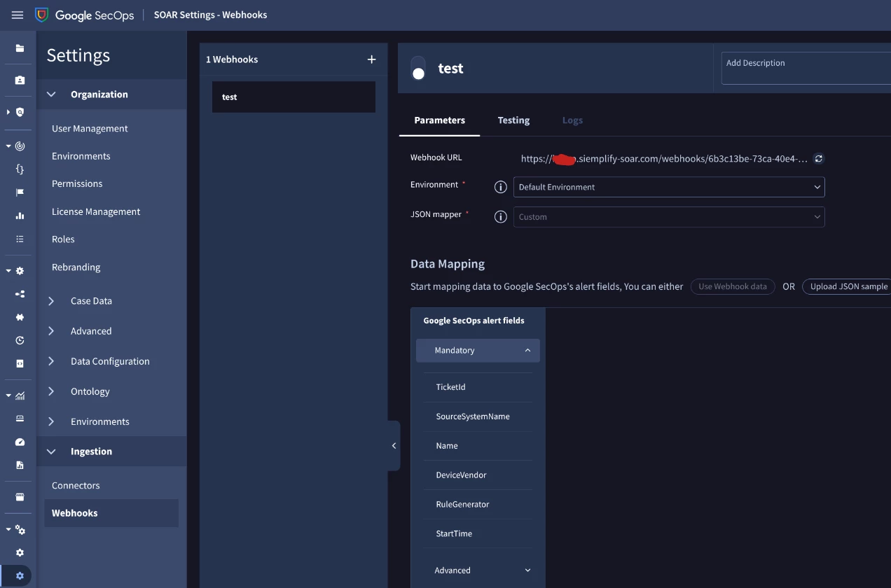Open the Environment dropdown

(x=669, y=187)
